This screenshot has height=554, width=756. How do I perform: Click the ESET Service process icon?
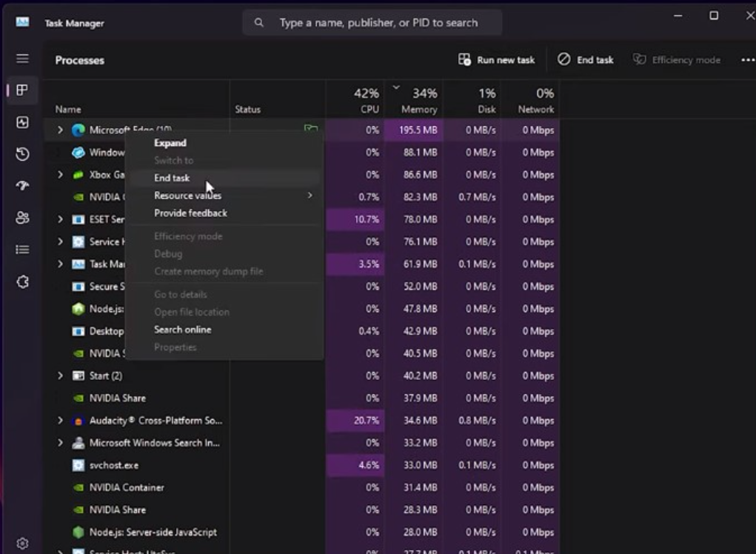click(x=78, y=220)
